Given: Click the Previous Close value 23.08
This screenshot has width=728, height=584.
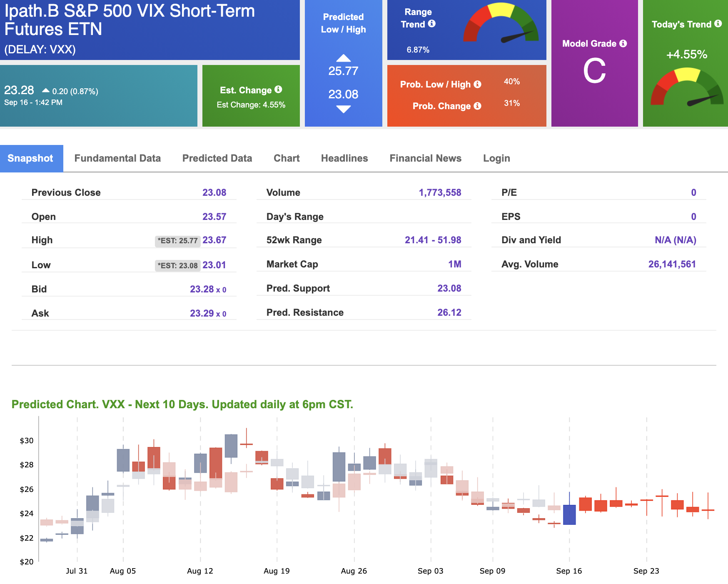Looking at the screenshot, I should (214, 192).
